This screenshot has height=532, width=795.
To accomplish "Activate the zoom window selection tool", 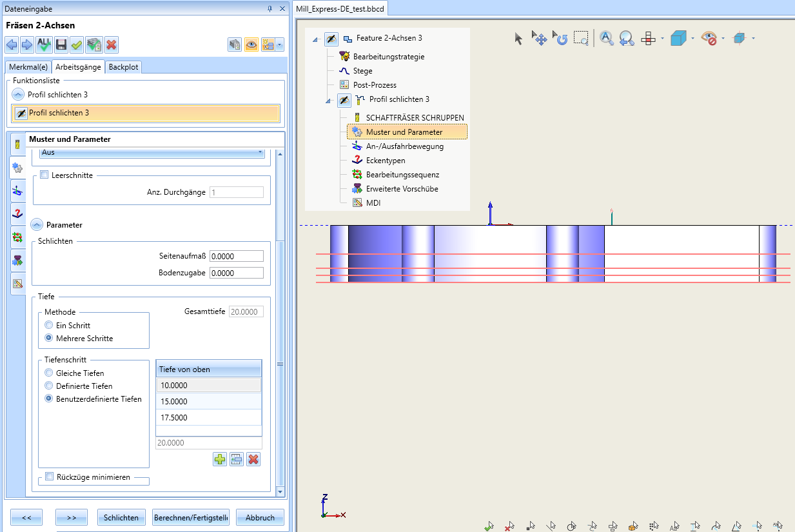I will pos(581,39).
